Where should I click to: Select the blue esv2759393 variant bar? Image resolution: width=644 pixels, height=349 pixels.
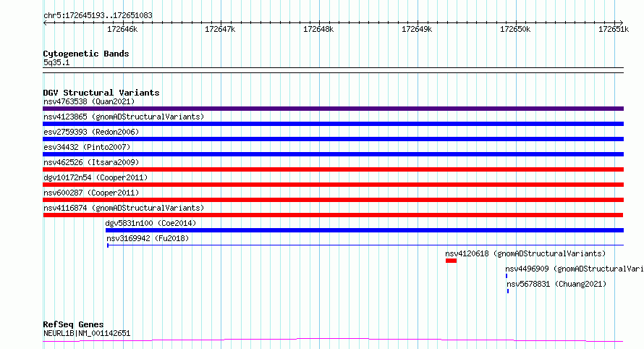click(x=333, y=139)
